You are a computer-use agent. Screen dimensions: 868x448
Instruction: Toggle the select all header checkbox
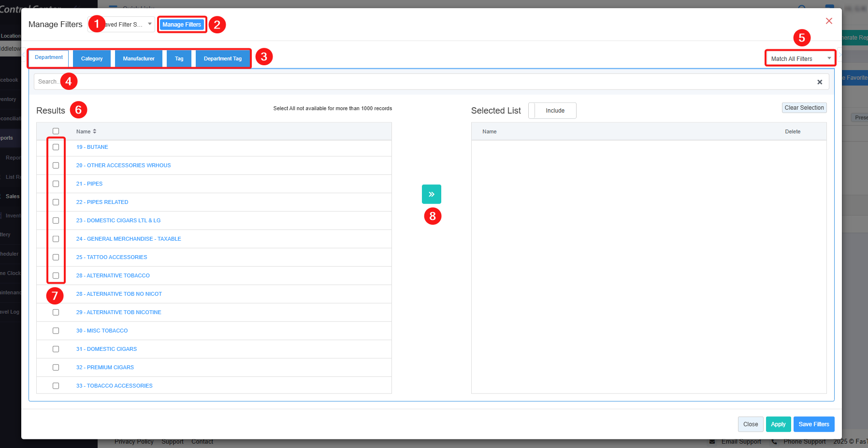click(x=56, y=131)
